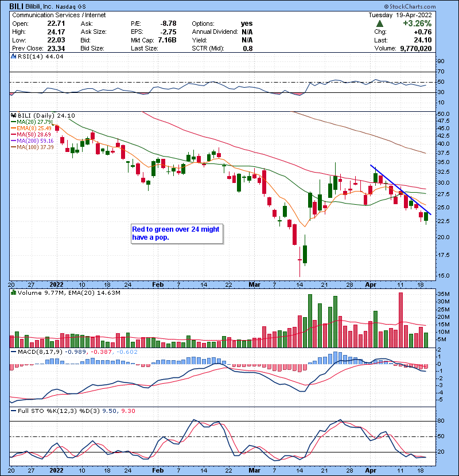Click the tallest red volume bar near 35M
Viewport: 459px width, 476px height.
[400, 320]
